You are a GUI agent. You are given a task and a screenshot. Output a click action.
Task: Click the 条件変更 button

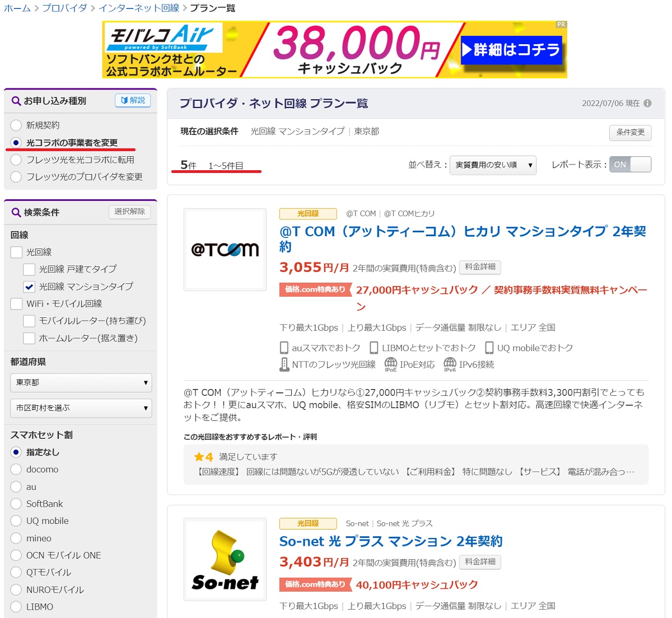[631, 133]
